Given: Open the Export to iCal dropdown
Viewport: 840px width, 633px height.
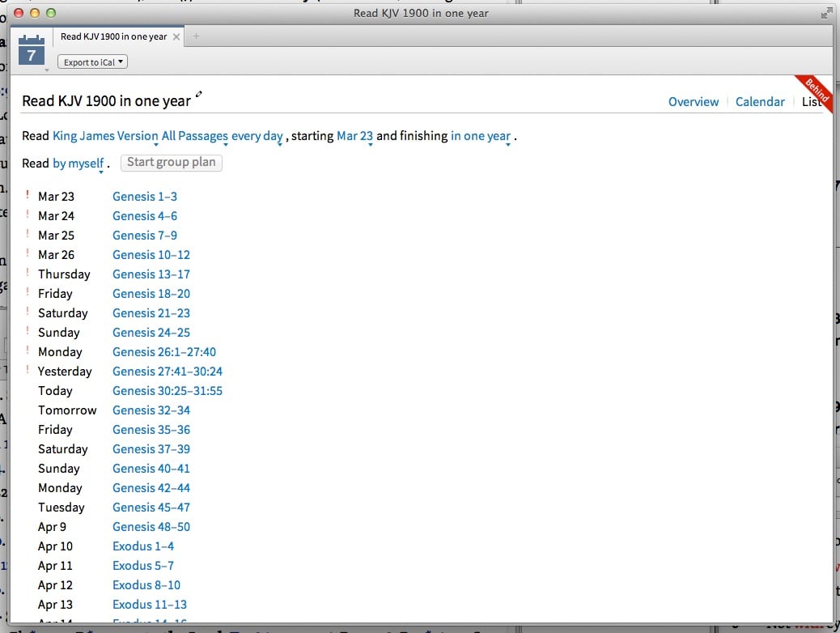Looking at the screenshot, I should [93, 62].
